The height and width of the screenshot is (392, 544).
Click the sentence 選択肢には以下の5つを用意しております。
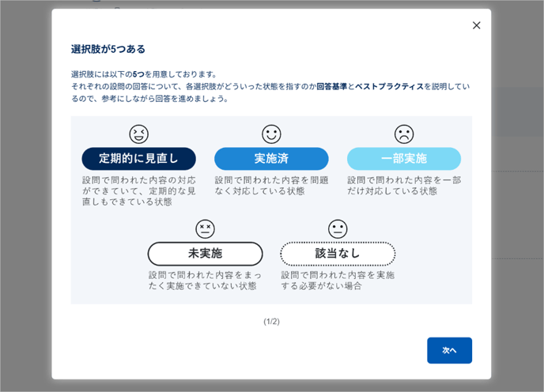click(145, 74)
